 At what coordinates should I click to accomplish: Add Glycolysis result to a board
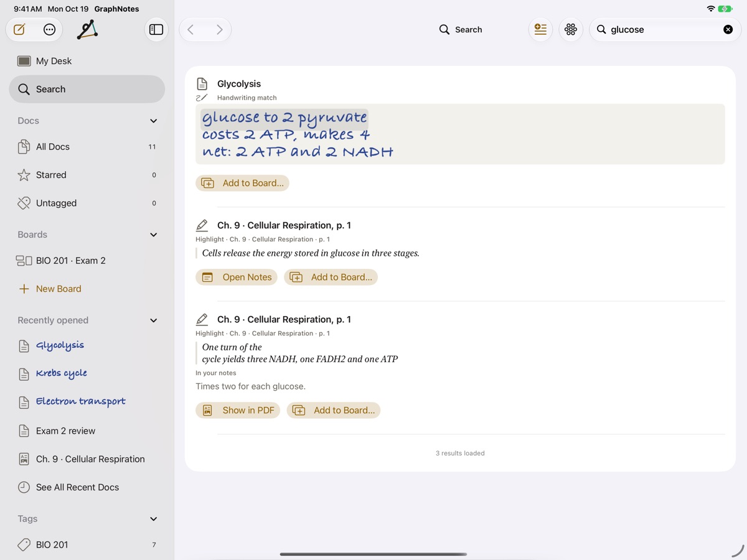tap(242, 183)
